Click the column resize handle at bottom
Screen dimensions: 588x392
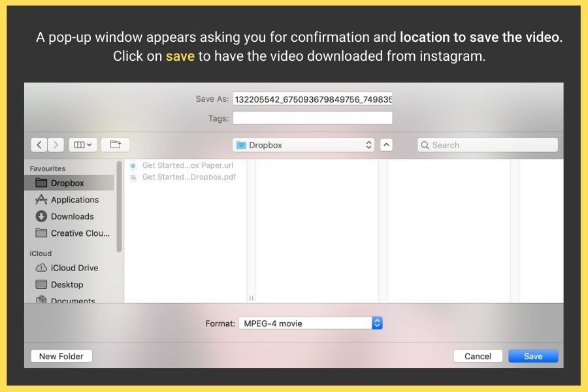pos(252,298)
